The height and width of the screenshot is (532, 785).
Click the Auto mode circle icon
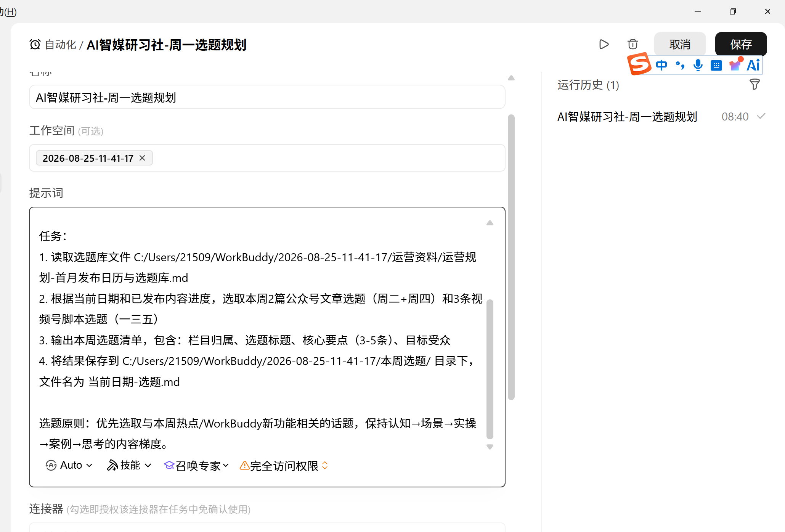click(x=51, y=465)
